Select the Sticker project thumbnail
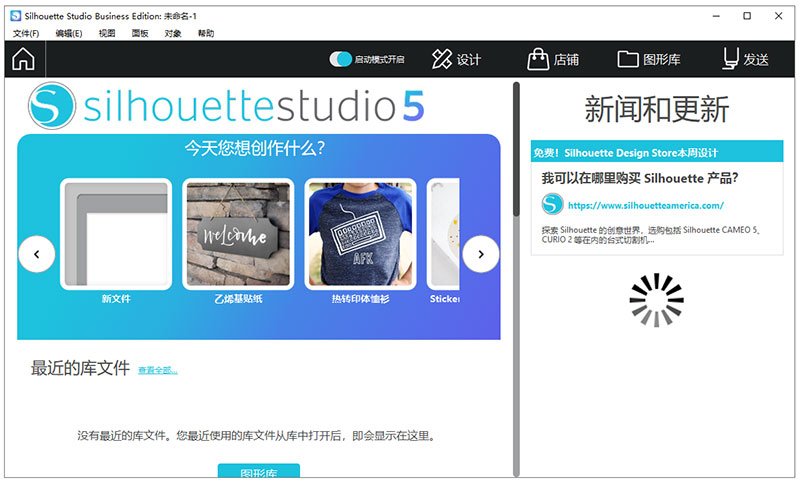Viewport: 800px width, 482px height. 443,234
